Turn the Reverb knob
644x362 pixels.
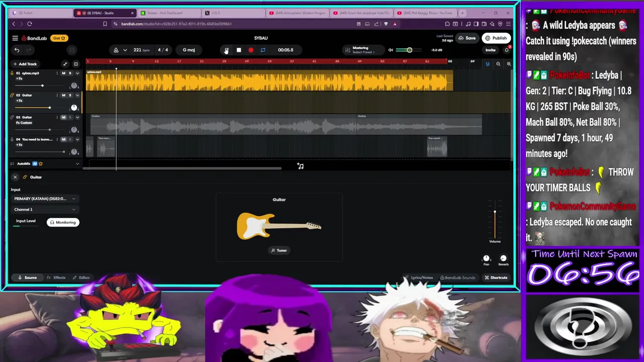pyautogui.click(x=503, y=258)
